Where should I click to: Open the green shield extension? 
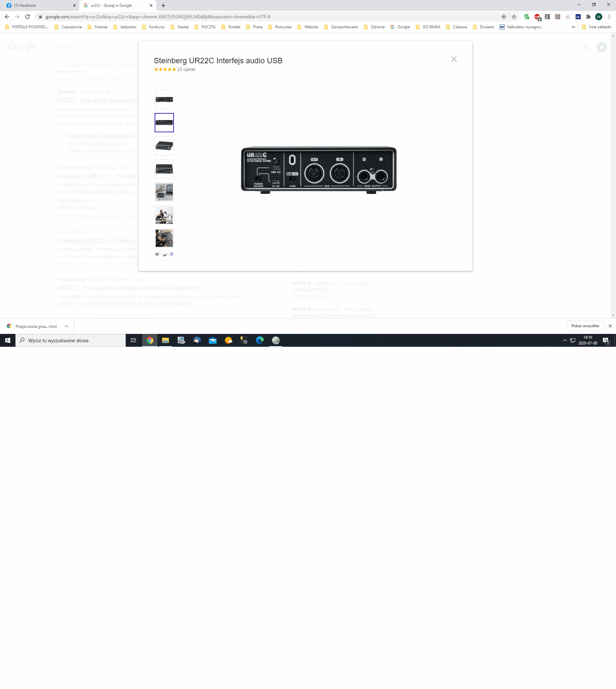(x=526, y=17)
